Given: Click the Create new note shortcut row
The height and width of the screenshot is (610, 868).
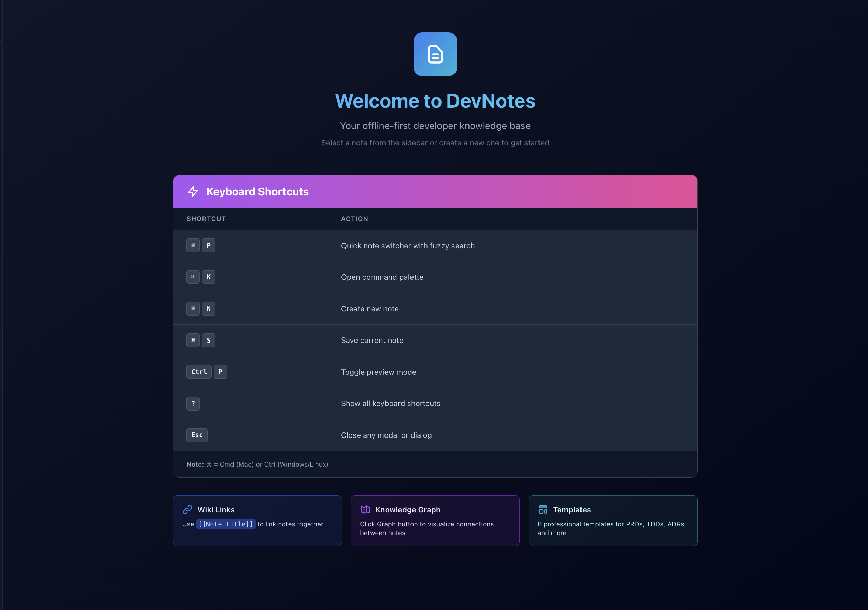Looking at the screenshot, I should 435,309.
